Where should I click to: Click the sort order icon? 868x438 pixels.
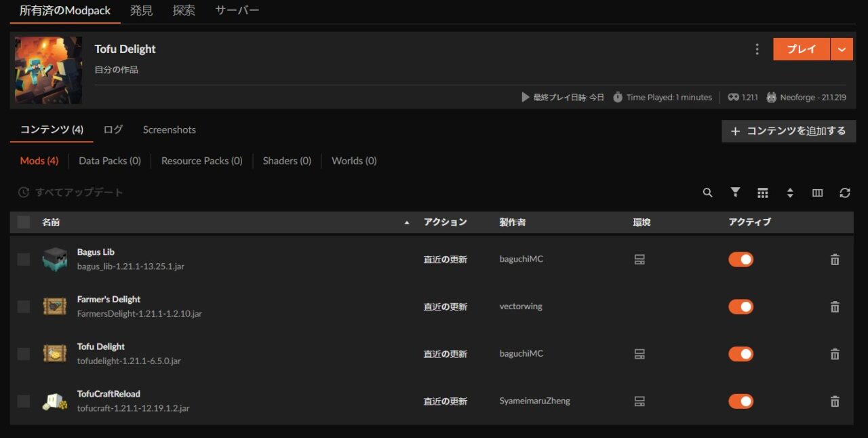coord(790,193)
